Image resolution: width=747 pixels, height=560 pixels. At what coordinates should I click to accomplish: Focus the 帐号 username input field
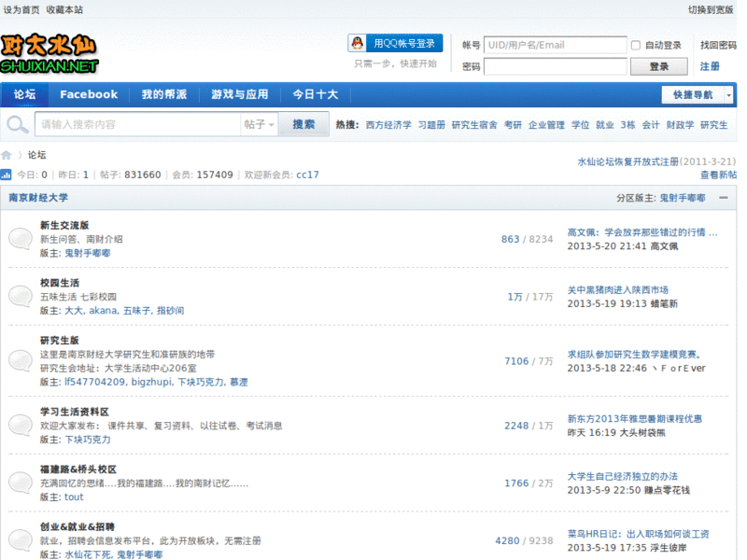tap(555, 45)
